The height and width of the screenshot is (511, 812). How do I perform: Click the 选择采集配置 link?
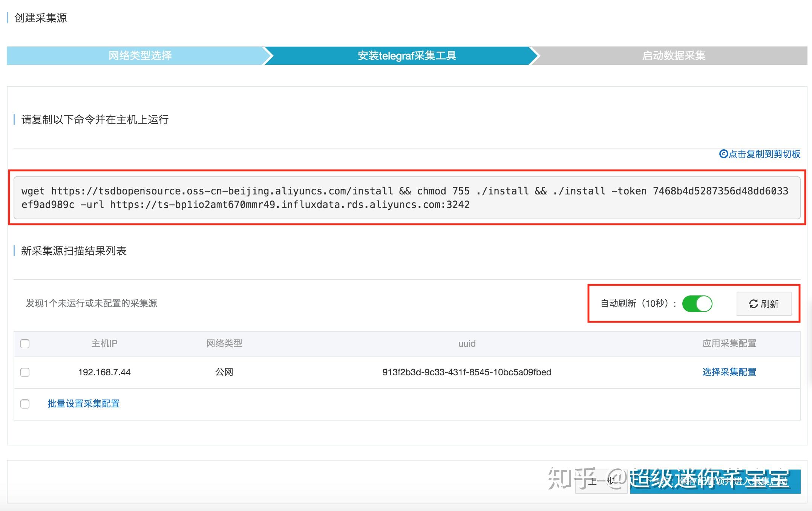point(729,372)
